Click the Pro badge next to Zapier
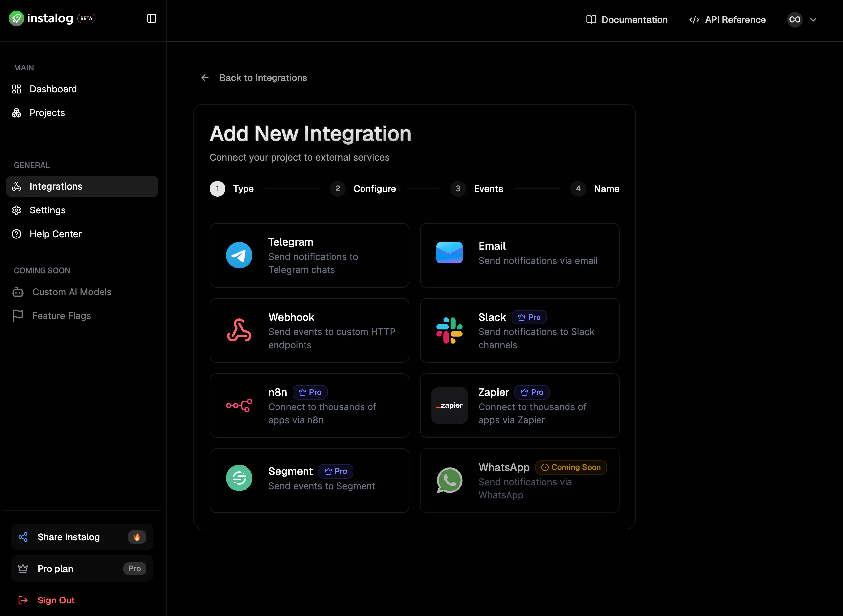 (x=532, y=392)
